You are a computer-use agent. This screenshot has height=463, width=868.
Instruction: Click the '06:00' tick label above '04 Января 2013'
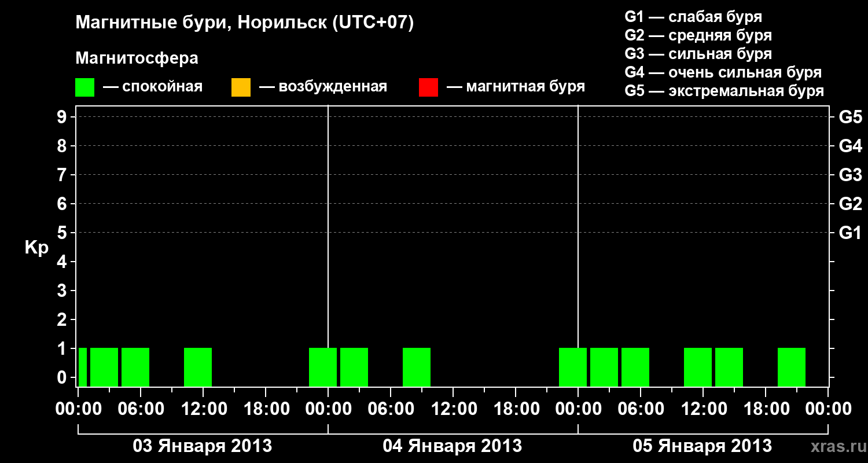click(x=391, y=409)
